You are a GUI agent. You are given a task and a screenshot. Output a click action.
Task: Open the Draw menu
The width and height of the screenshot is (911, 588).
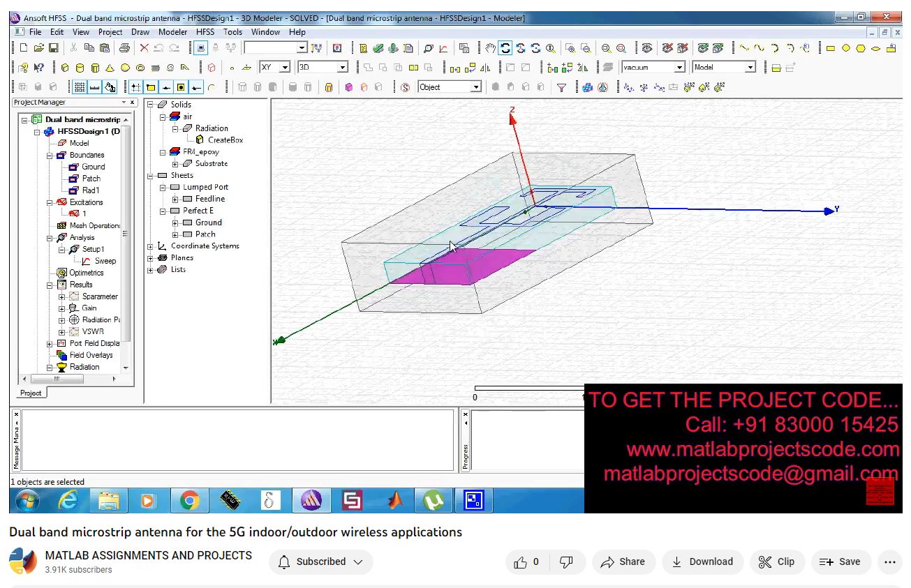[140, 31]
